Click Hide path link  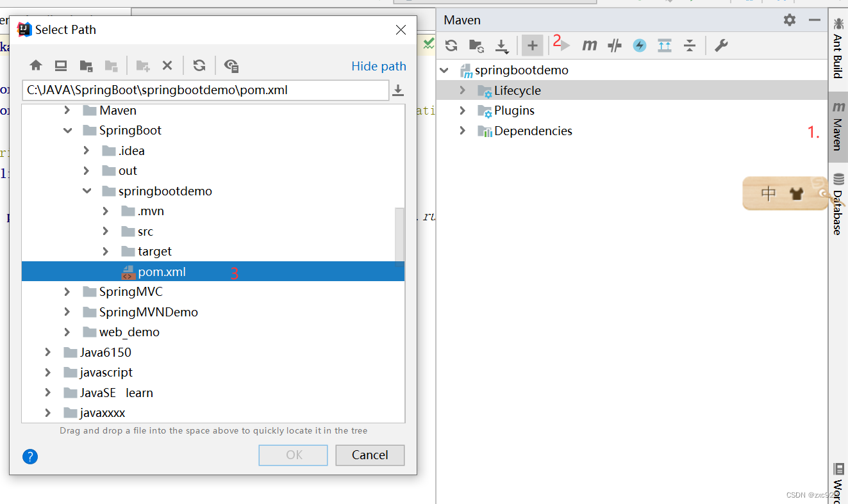(379, 66)
